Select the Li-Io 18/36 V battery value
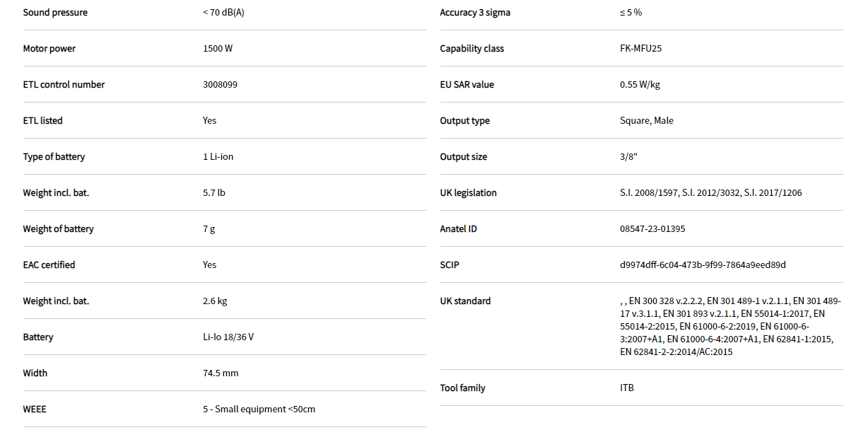Image resolution: width=868 pixels, height=430 pixels. (228, 337)
